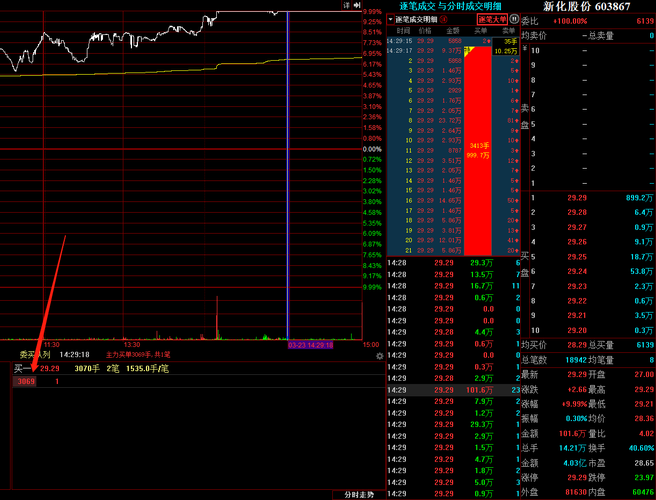The width and height of the screenshot is (656, 500).
Task: Click the 总笔数 18942 value
Action: 576,360
